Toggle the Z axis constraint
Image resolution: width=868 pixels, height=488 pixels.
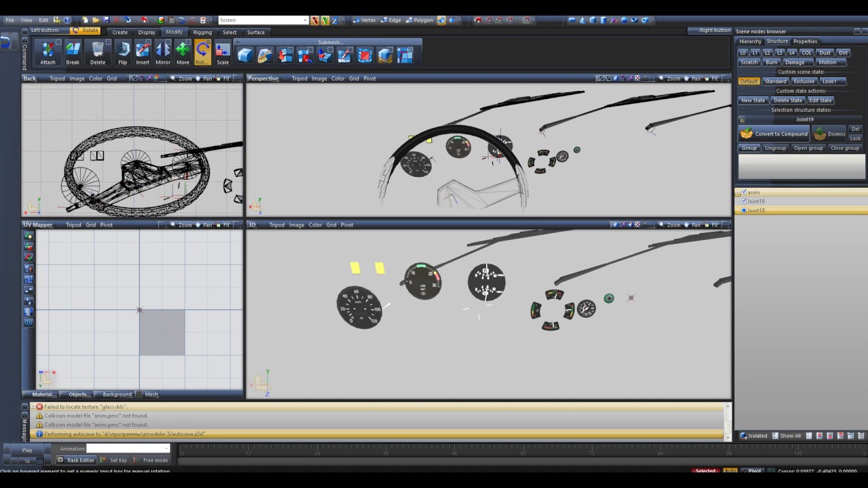[334, 20]
